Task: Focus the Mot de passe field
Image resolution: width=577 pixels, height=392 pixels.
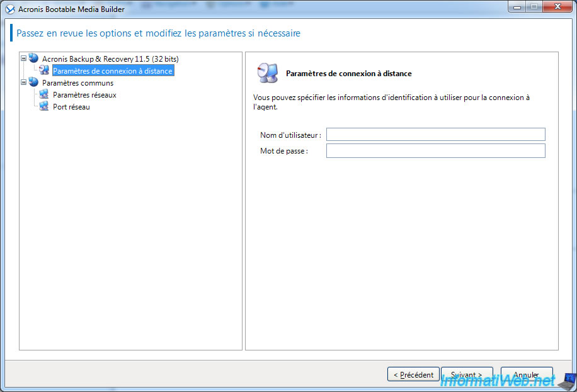Action: 436,151
